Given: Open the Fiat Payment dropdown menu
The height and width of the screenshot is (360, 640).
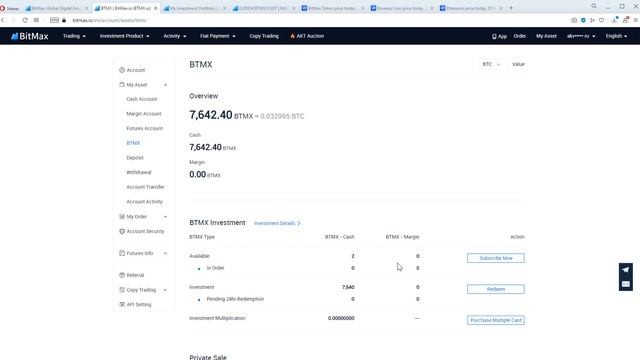Looking at the screenshot, I should [218, 36].
